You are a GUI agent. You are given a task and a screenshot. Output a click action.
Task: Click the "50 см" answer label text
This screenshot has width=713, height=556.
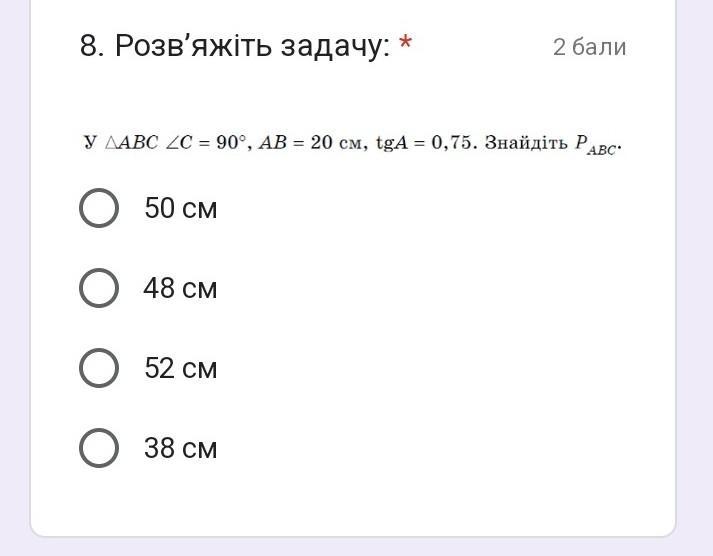click(181, 208)
